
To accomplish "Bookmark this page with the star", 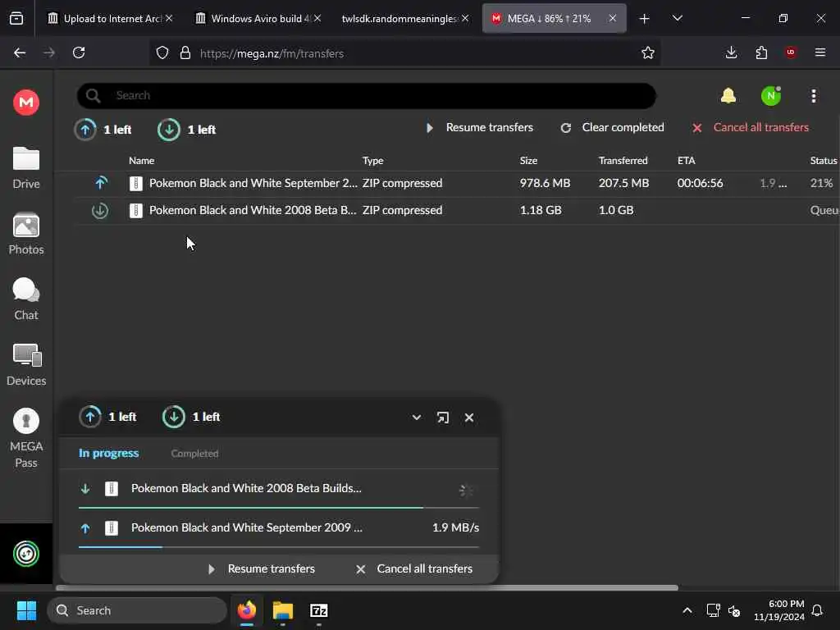I will click(648, 52).
